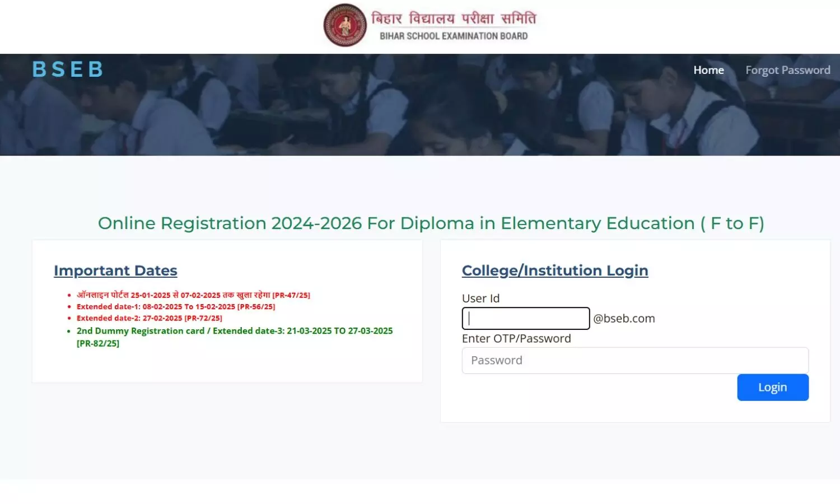The height and width of the screenshot is (504, 840).
Task: Open the Forgot Password link
Action: [787, 70]
